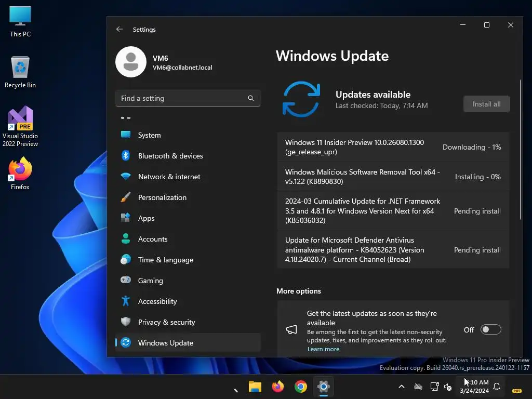Select the This PC desktop icon
This screenshot has height=399, width=532.
(x=20, y=21)
